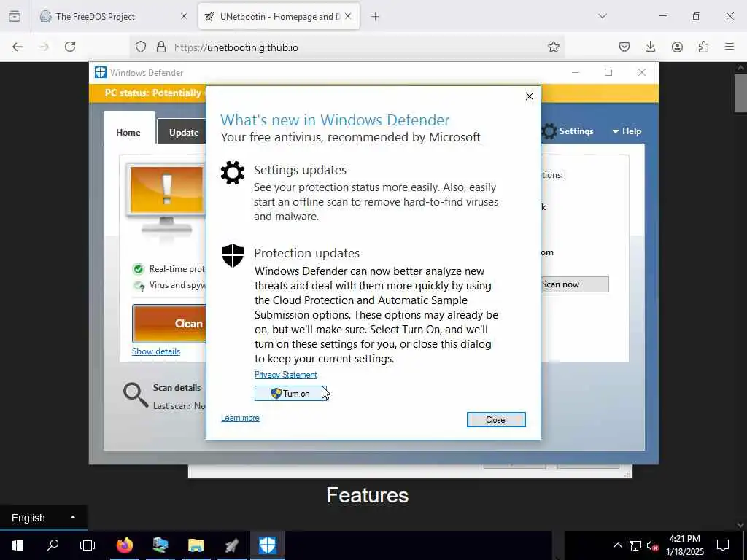Close The FreeDOS Project tab
This screenshot has width=747, height=560.
point(184,17)
